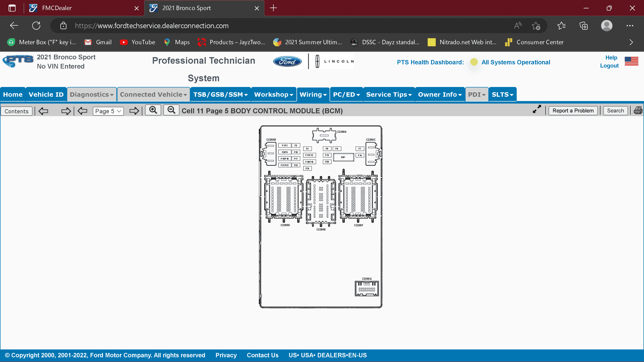Go to the Home tab
The width and height of the screenshot is (644, 362).
13,94
